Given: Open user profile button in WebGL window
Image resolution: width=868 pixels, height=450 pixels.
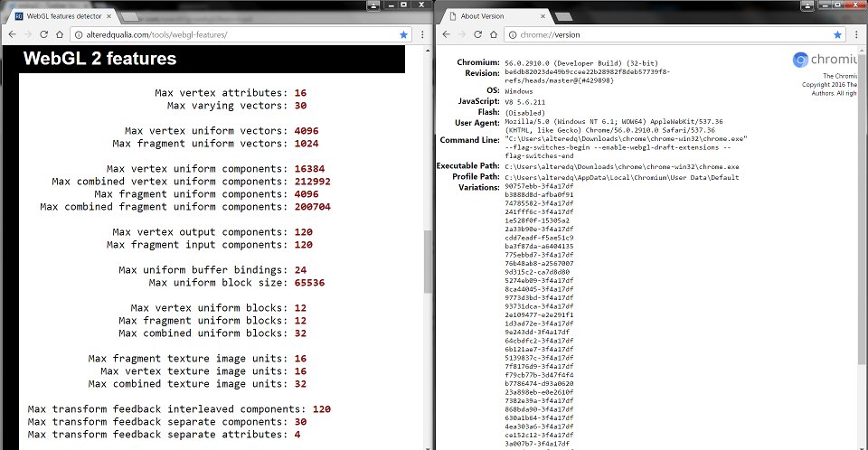Looking at the screenshot, I should [373, 5].
